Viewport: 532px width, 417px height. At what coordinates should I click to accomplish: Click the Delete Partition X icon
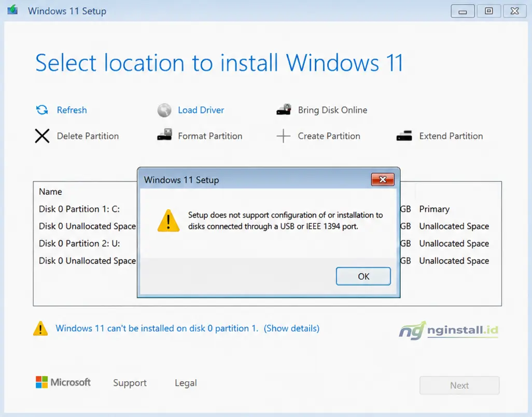tap(42, 136)
